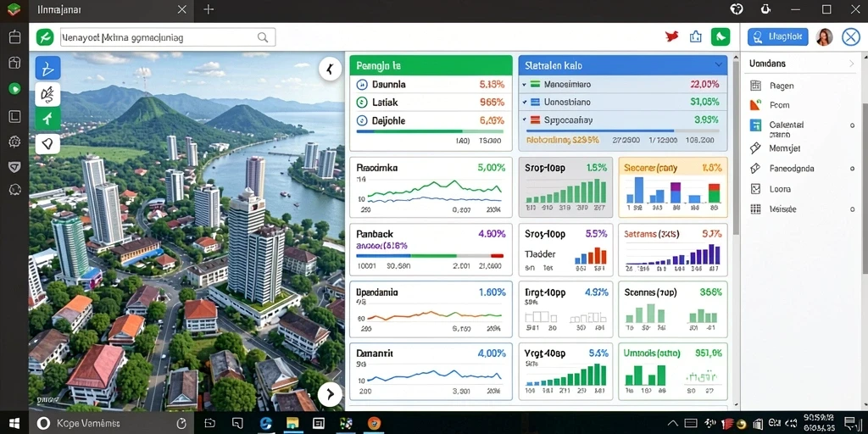
Task: Click the blue circled X icon
Action: 851,37
